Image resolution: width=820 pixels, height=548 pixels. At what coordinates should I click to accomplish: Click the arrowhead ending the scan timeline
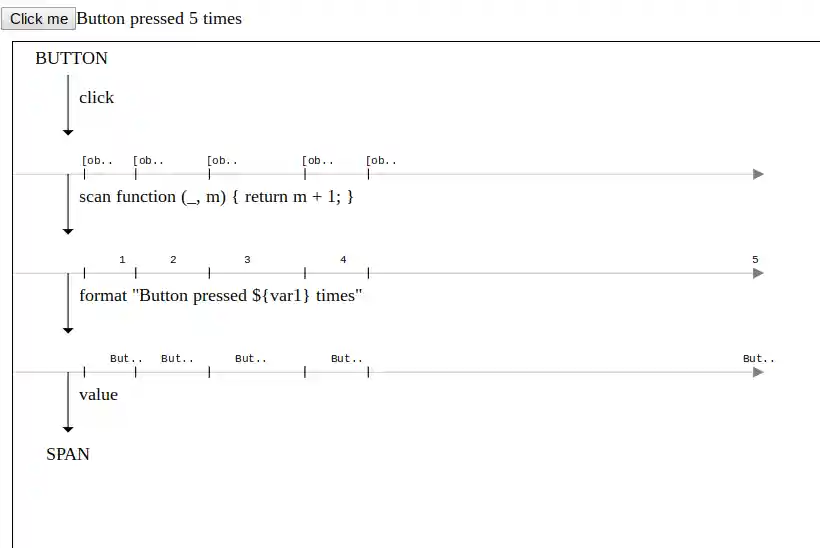(758, 273)
